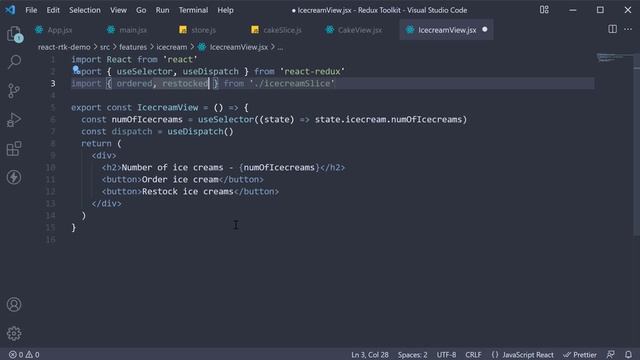Switch to the main.jsx tab
The width and height of the screenshot is (640, 360).
coord(133,30)
